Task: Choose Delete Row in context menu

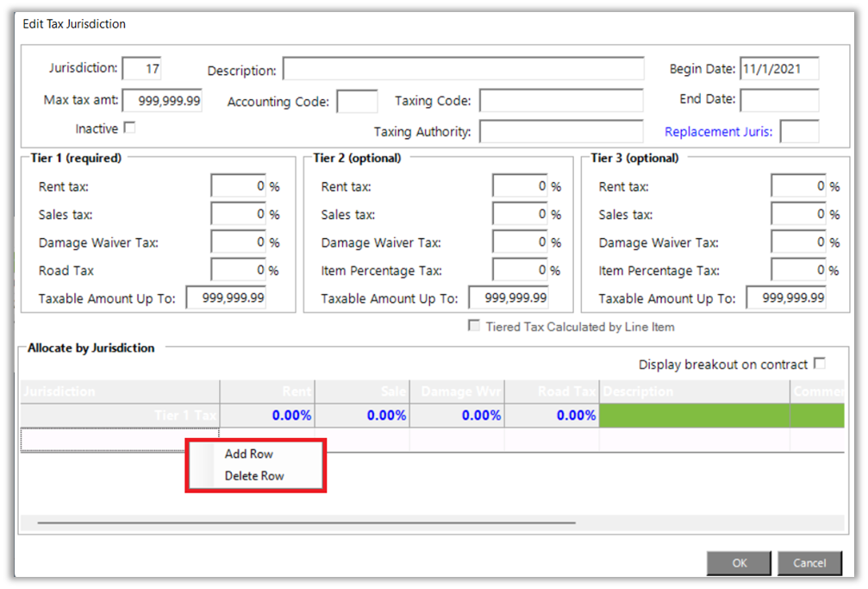Action: coord(254,476)
